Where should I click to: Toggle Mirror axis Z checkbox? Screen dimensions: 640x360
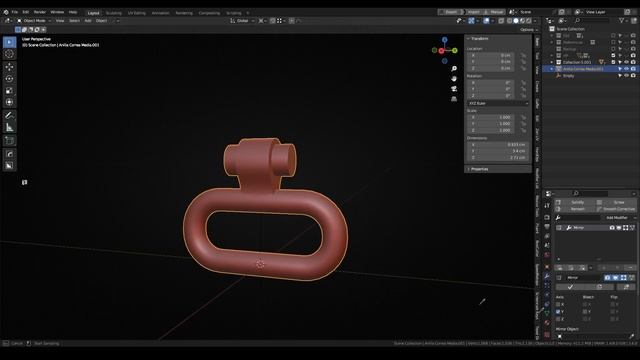click(558, 319)
